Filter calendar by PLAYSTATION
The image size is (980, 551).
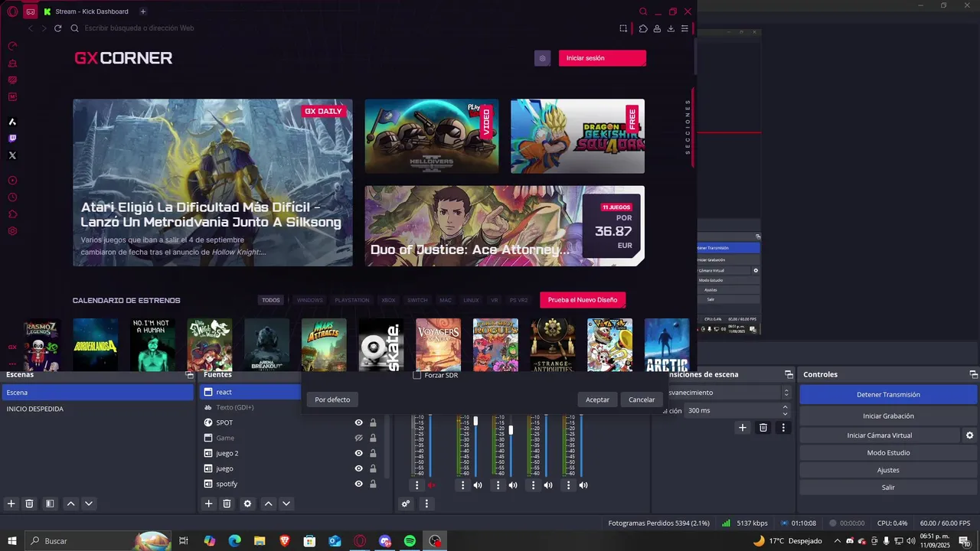point(352,300)
